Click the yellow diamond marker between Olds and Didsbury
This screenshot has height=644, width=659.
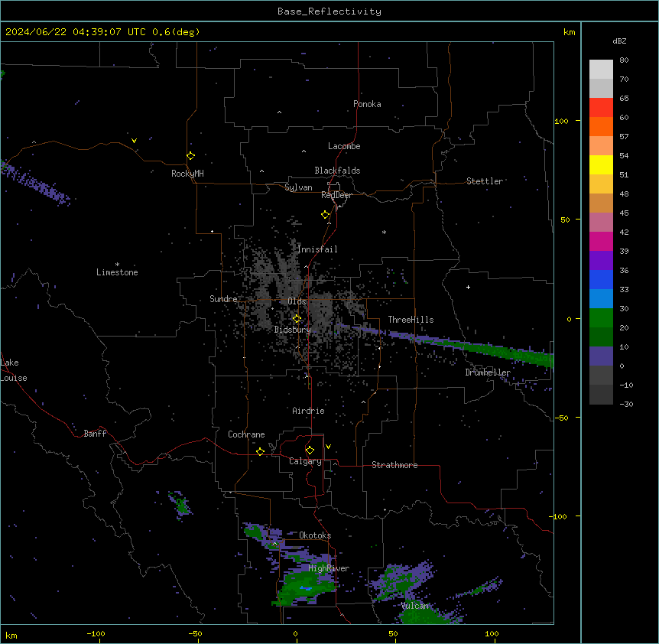tap(297, 319)
